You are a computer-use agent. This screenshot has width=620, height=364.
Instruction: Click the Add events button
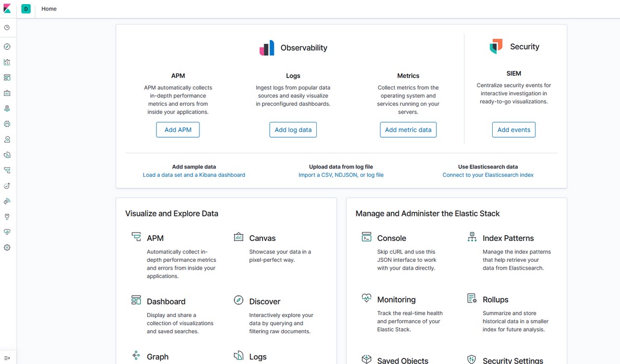click(514, 130)
